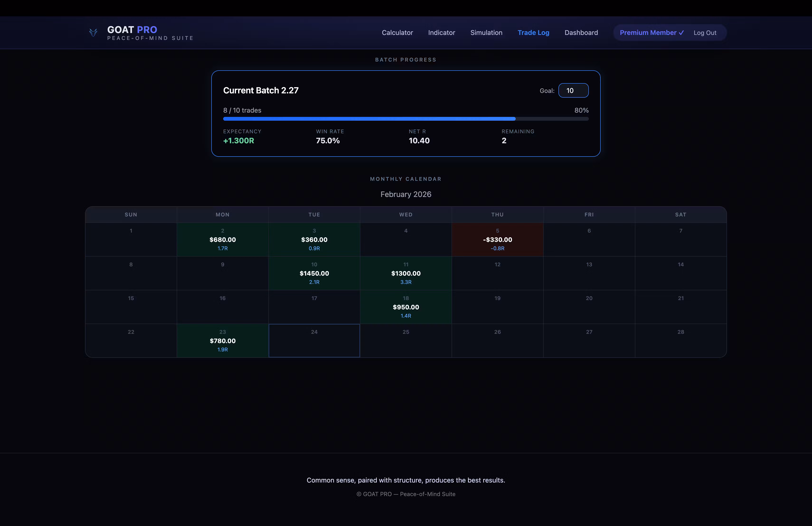The width and height of the screenshot is (812, 526).
Task: Open February 3 entry with $360.00
Action: click(314, 240)
